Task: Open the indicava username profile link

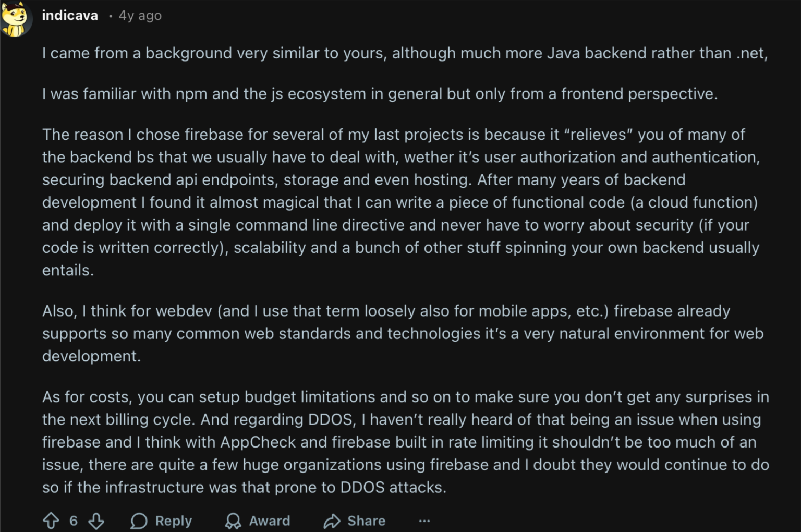Action: pyautogui.click(x=70, y=16)
